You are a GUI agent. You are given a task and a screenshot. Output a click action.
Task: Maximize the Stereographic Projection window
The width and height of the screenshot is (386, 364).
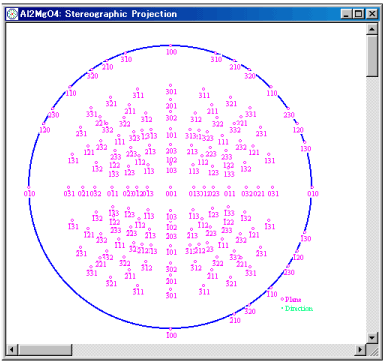tap(358, 14)
